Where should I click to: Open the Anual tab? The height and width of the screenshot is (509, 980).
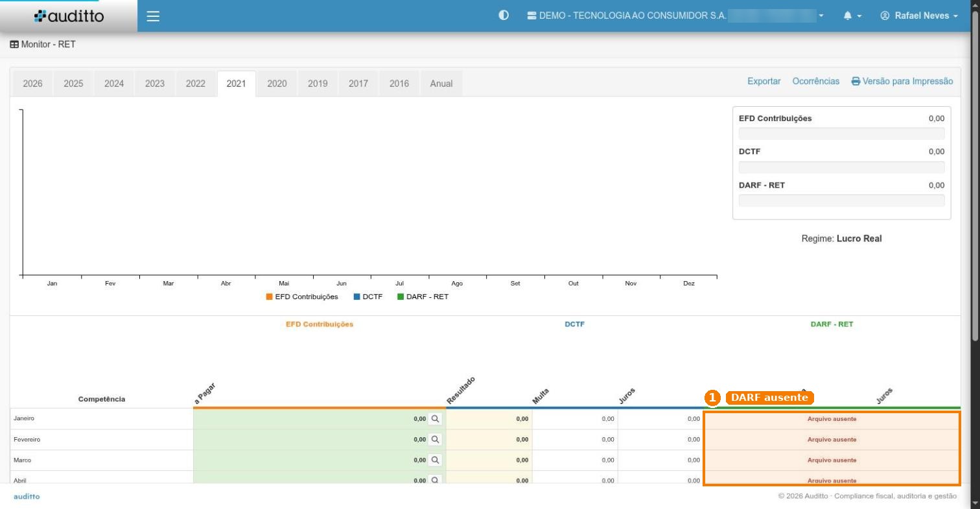pyautogui.click(x=441, y=84)
